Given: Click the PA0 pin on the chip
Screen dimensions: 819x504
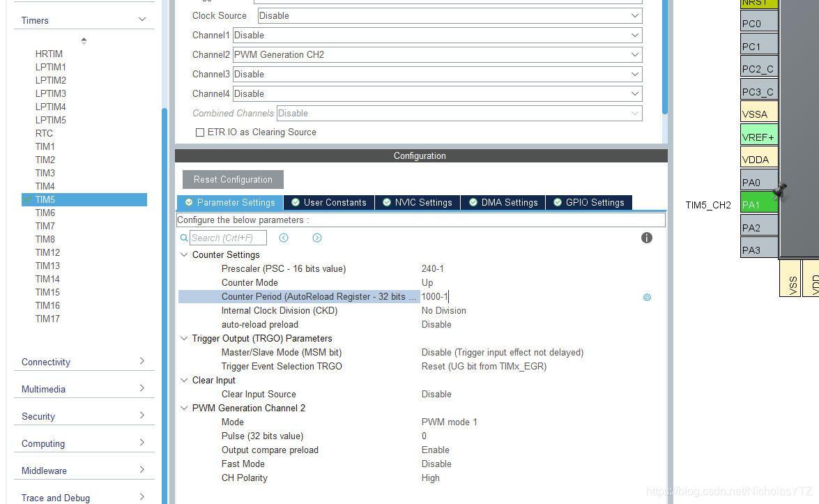Looking at the screenshot, I should [760, 181].
